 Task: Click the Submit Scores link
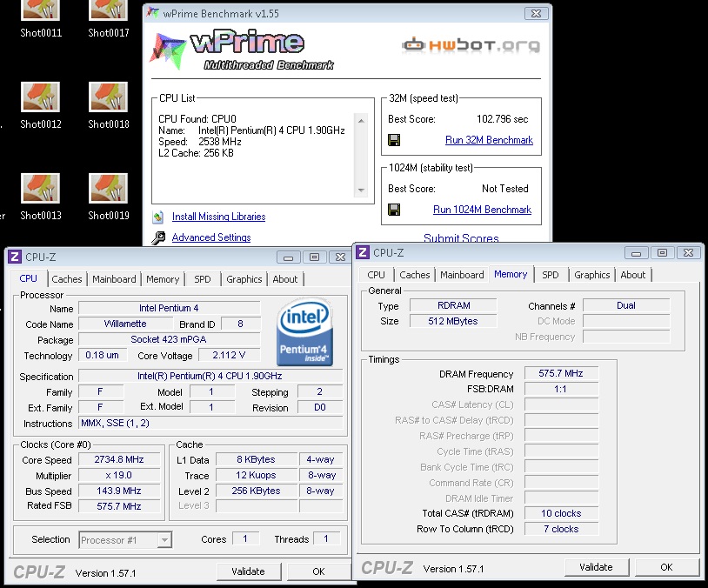pyautogui.click(x=461, y=238)
